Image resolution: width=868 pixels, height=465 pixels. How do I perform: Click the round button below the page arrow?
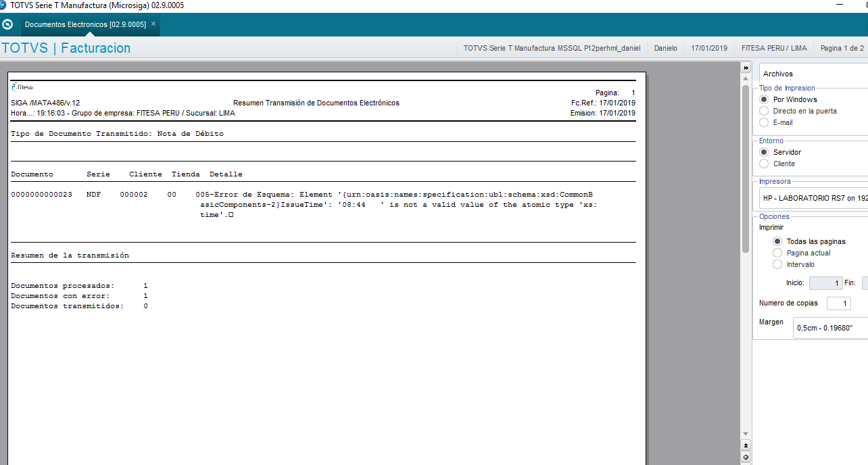[x=746, y=458]
